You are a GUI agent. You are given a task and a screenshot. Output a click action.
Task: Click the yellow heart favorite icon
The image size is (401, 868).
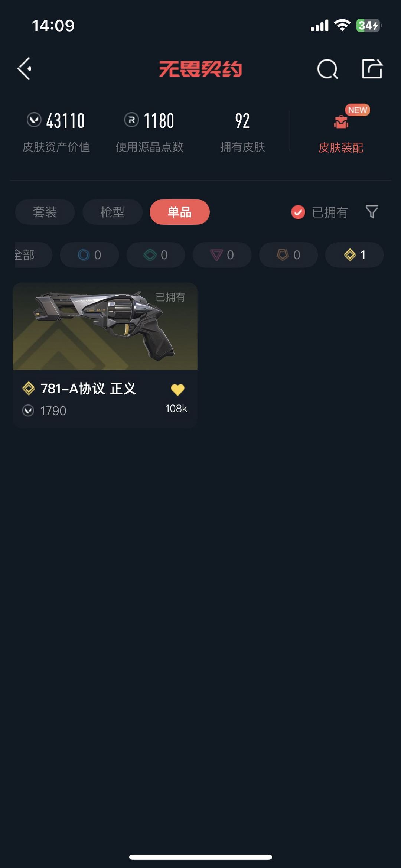177,389
